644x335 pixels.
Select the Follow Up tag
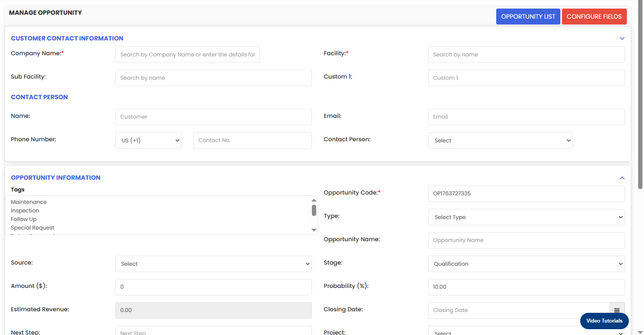pos(24,219)
